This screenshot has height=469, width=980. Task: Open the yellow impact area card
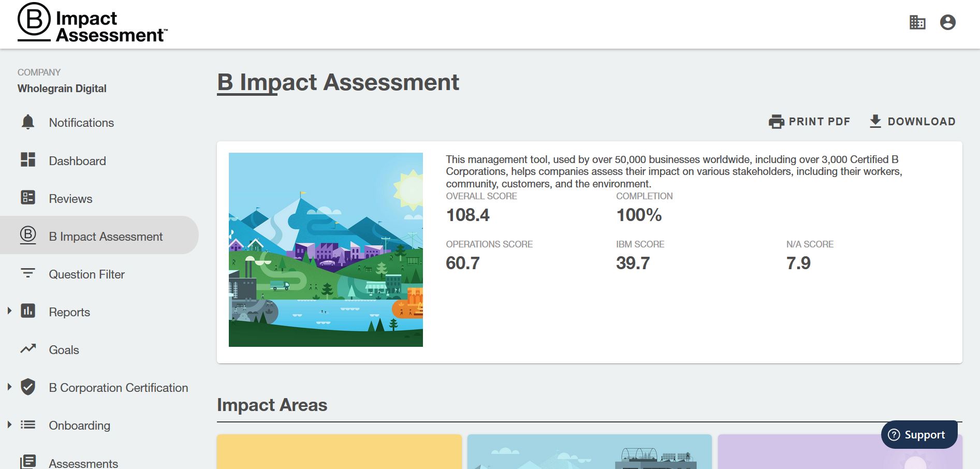(x=339, y=451)
